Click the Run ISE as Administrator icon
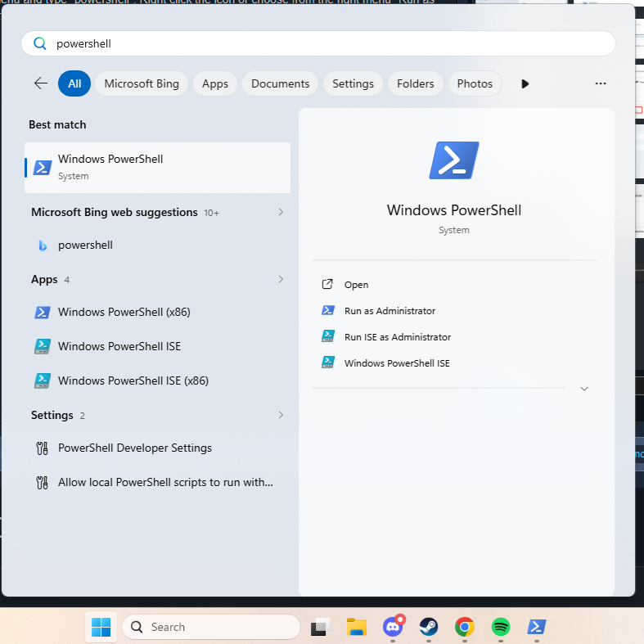 tap(328, 336)
